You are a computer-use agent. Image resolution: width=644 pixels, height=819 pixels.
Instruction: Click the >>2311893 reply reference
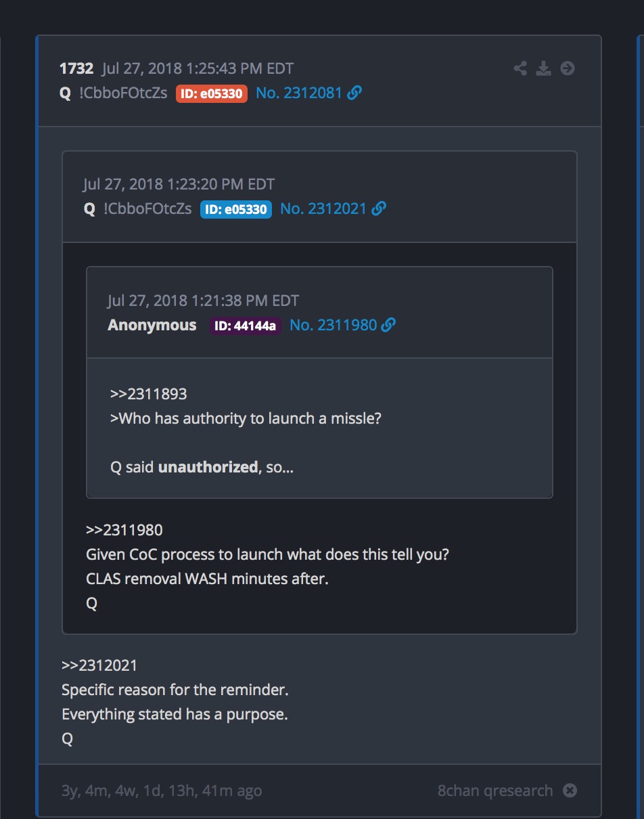coord(148,393)
